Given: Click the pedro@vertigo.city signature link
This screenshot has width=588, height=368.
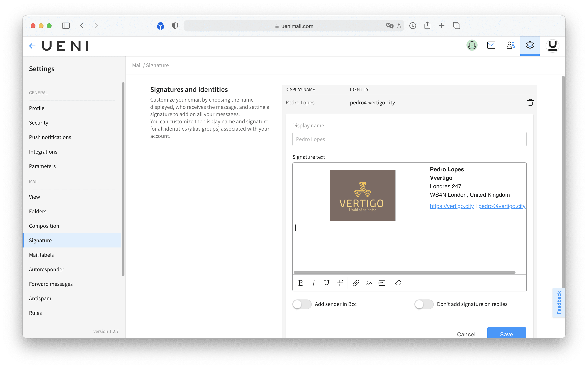Looking at the screenshot, I should 502,206.
